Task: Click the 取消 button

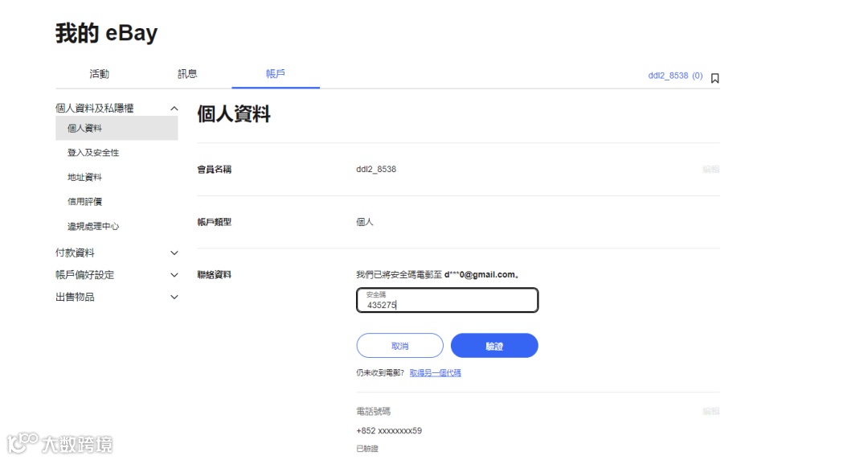Action: tap(399, 346)
